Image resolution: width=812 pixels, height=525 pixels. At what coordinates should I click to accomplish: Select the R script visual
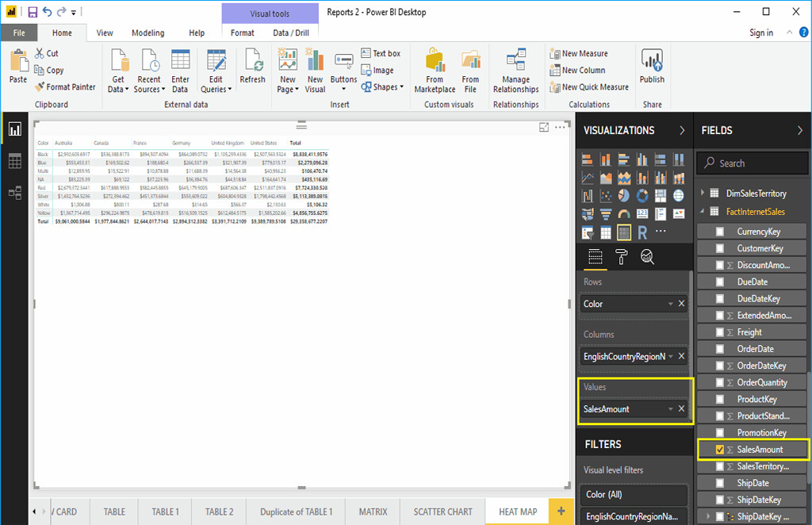[642, 232]
